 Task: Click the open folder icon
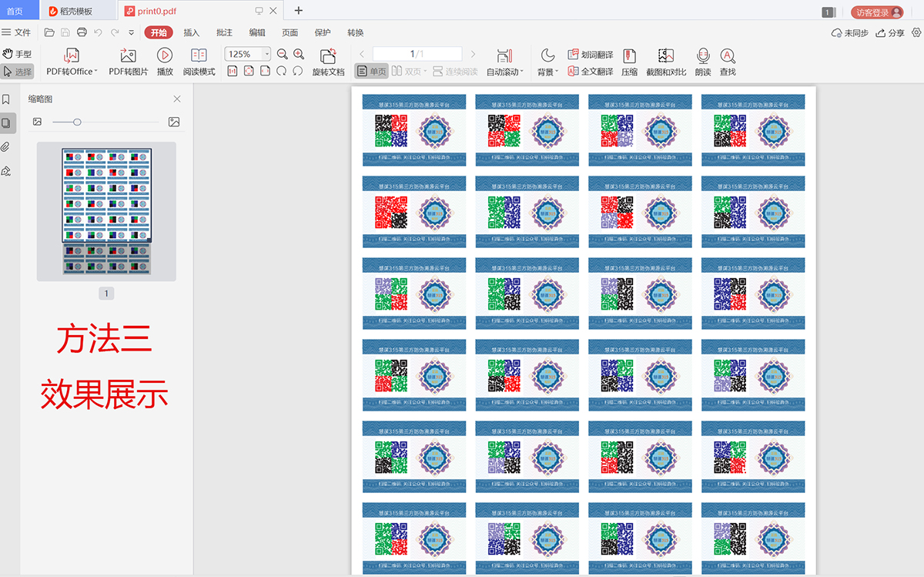pos(49,32)
